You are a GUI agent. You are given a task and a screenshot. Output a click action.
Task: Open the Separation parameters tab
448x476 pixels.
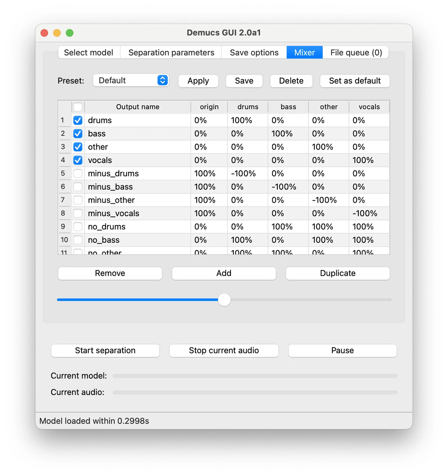pos(171,52)
